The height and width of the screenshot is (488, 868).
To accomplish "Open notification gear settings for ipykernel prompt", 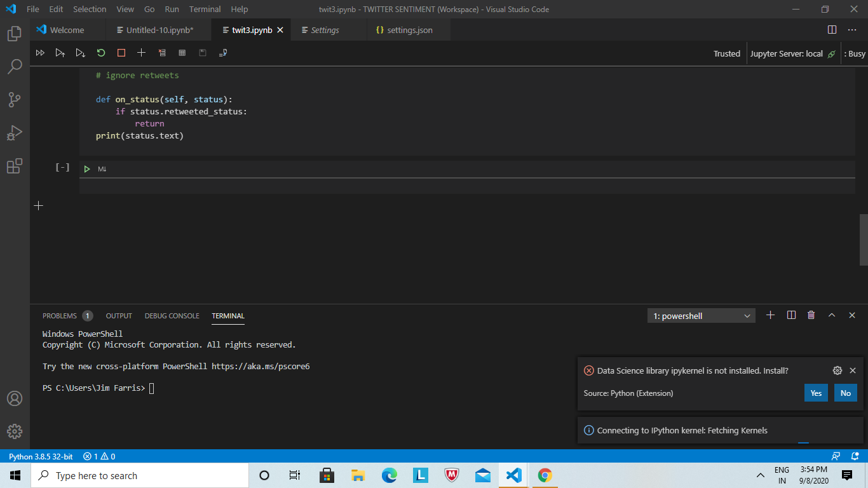I will point(837,370).
